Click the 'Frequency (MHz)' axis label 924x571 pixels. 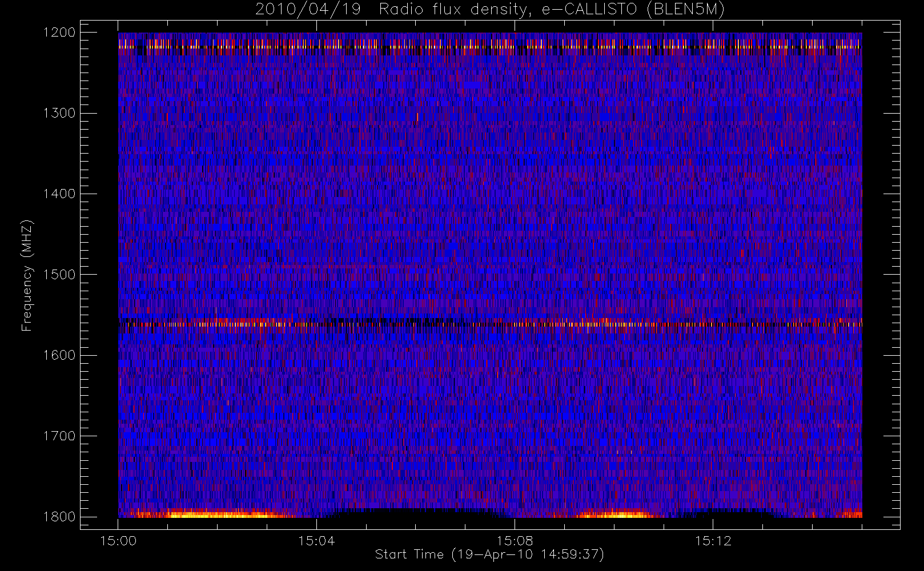26,275
